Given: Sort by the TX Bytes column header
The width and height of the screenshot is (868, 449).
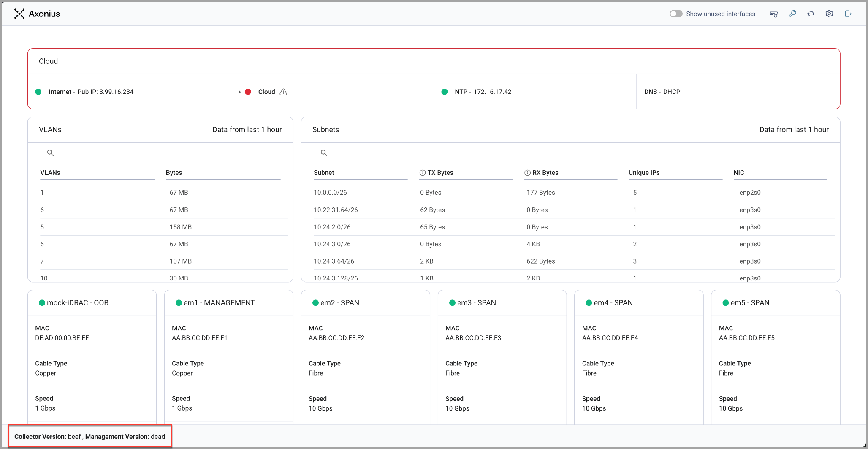Looking at the screenshot, I should [440, 173].
